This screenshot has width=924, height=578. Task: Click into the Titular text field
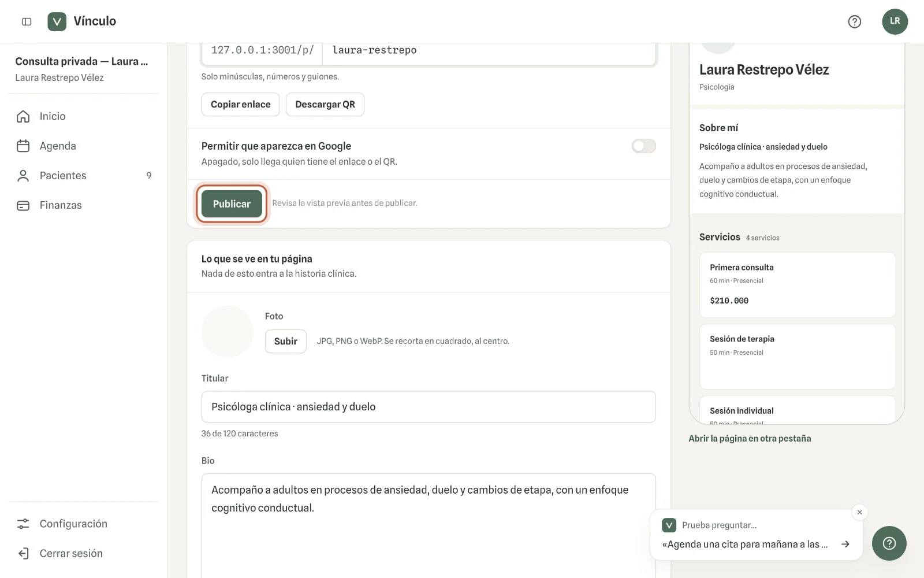pos(429,407)
